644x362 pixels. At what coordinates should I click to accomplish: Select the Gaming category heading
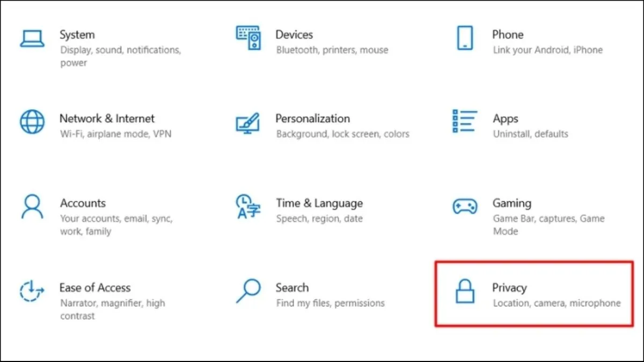click(512, 203)
